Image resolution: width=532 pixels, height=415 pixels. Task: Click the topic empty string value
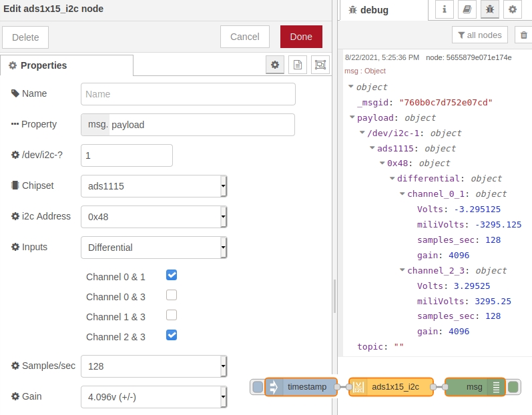(x=398, y=346)
